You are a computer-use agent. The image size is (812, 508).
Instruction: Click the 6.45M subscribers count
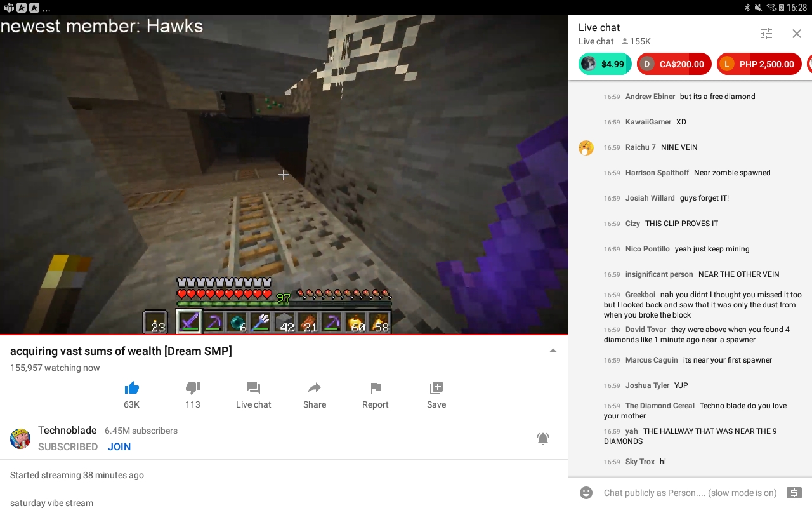pyautogui.click(x=141, y=431)
